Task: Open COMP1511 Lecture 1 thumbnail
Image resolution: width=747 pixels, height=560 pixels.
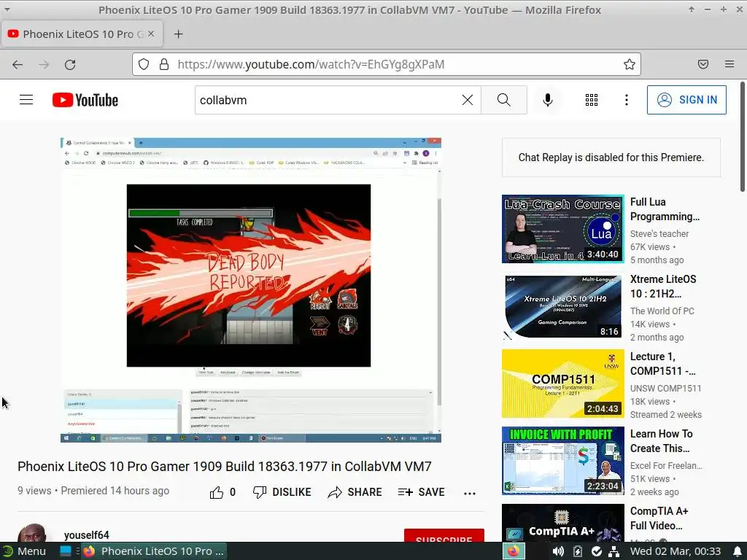Action: pos(562,384)
